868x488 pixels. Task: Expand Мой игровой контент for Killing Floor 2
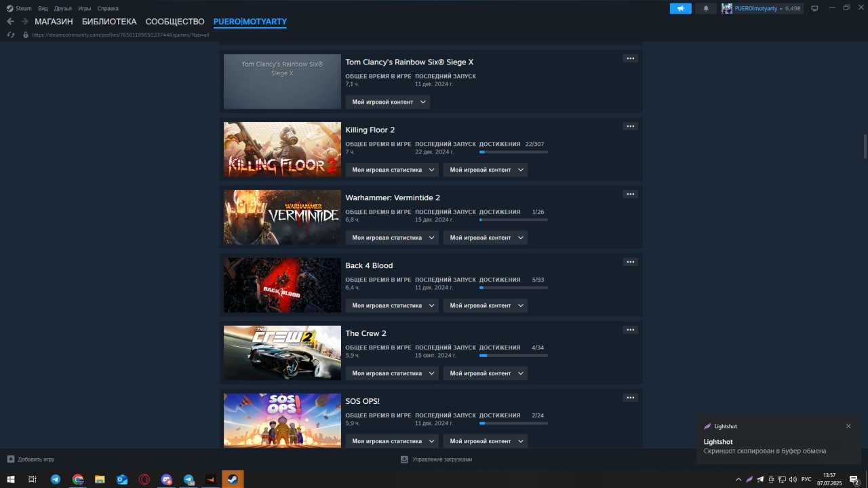tap(486, 170)
